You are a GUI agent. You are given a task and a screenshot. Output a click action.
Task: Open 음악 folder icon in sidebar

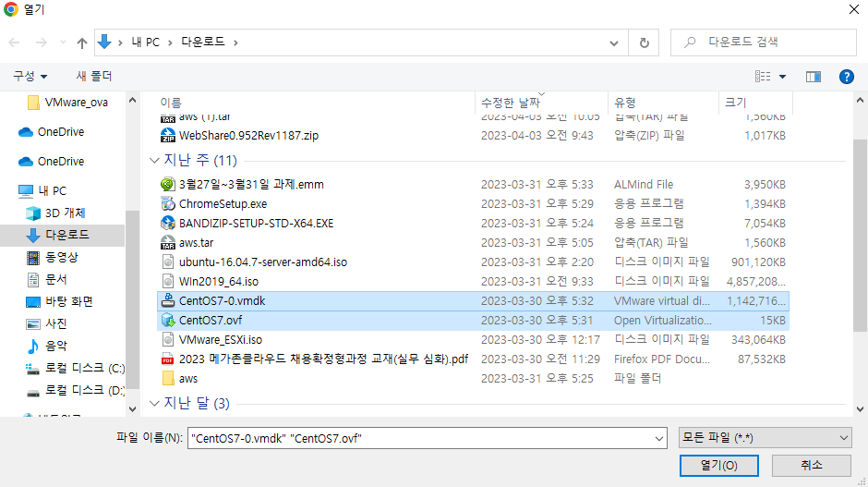(x=33, y=347)
